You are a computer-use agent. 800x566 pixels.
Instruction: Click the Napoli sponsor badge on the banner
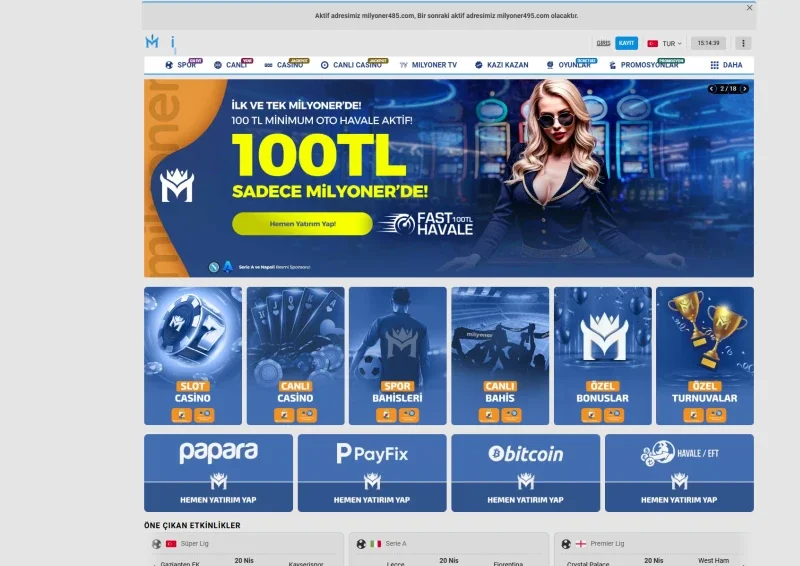pyautogui.click(x=214, y=267)
